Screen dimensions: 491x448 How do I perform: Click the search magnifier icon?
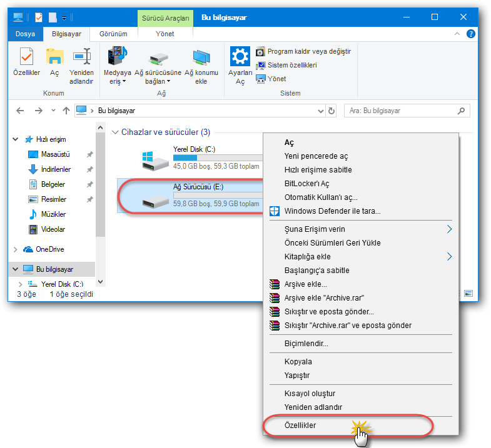pyautogui.click(x=461, y=111)
